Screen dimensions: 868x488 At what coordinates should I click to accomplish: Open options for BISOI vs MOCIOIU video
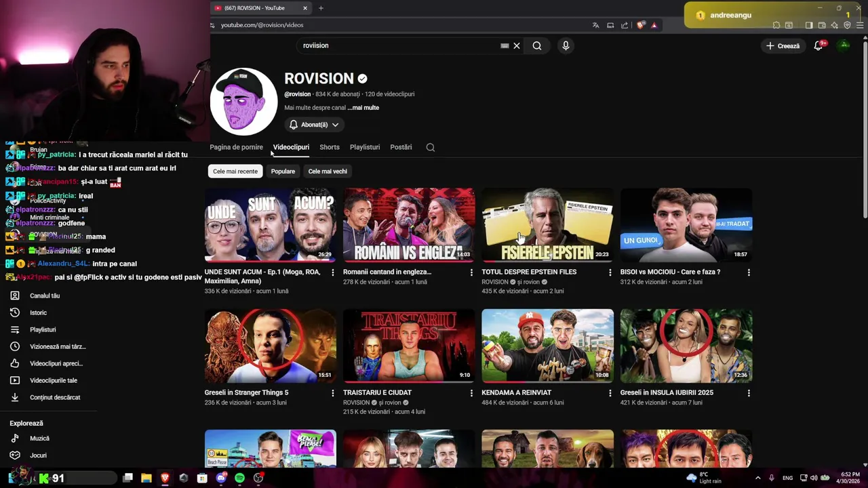click(749, 272)
